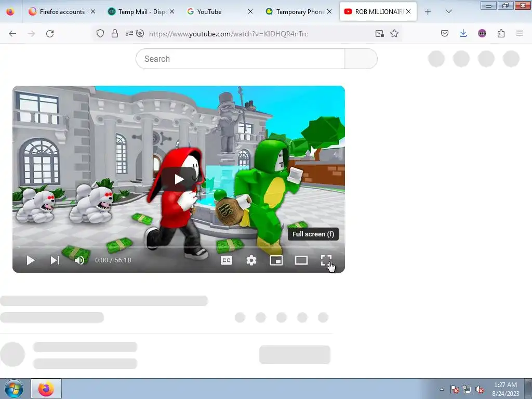Enable the miniplayer mode

point(276,260)
